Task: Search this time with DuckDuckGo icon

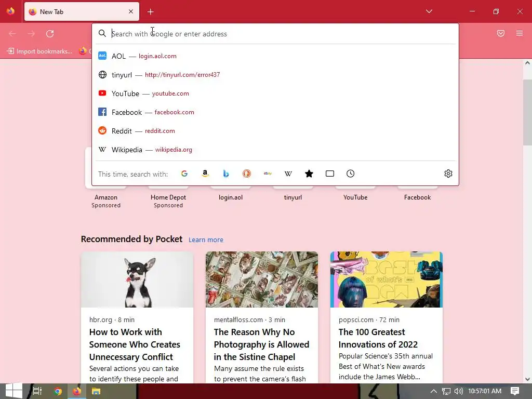Action: [247, 174]
